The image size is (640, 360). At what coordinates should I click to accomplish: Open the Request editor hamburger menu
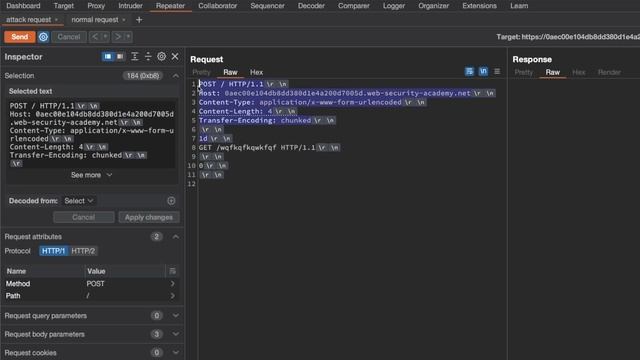click(x=497, y=71)
